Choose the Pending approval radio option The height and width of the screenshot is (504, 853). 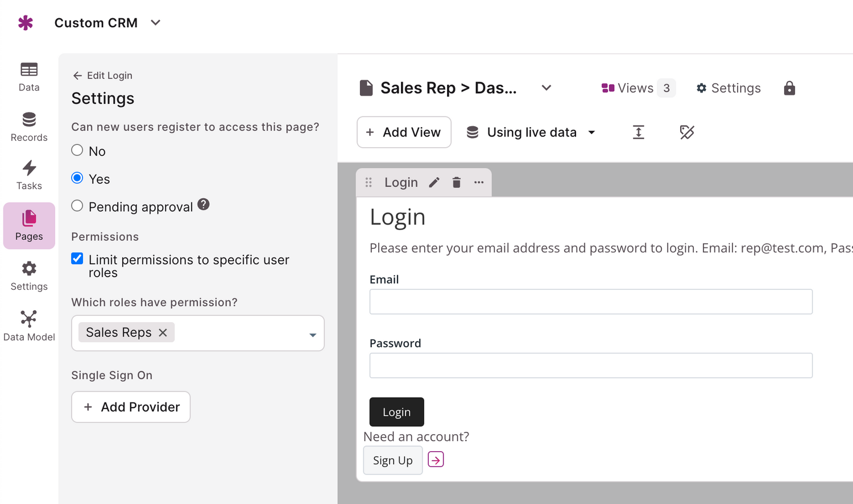coord(77,206)
